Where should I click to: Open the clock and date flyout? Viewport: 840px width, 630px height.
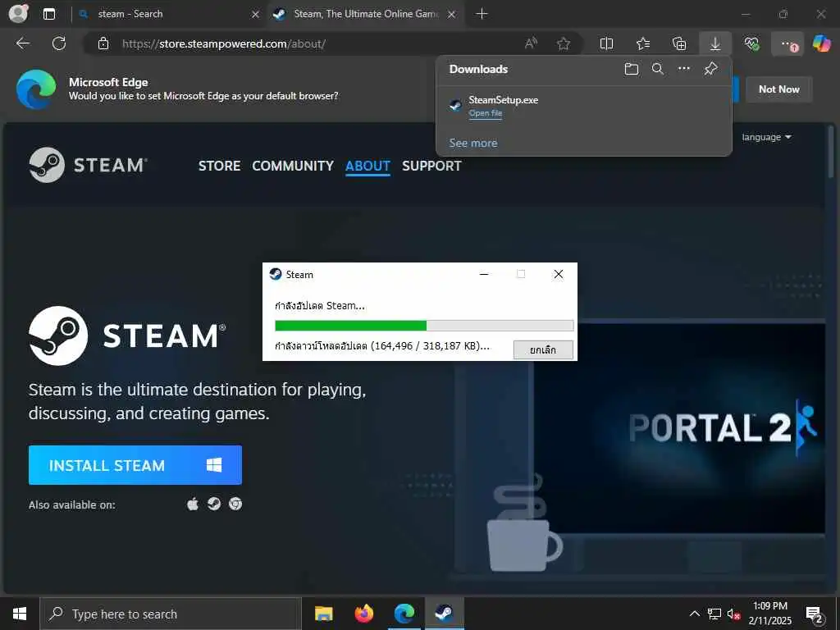769,614
